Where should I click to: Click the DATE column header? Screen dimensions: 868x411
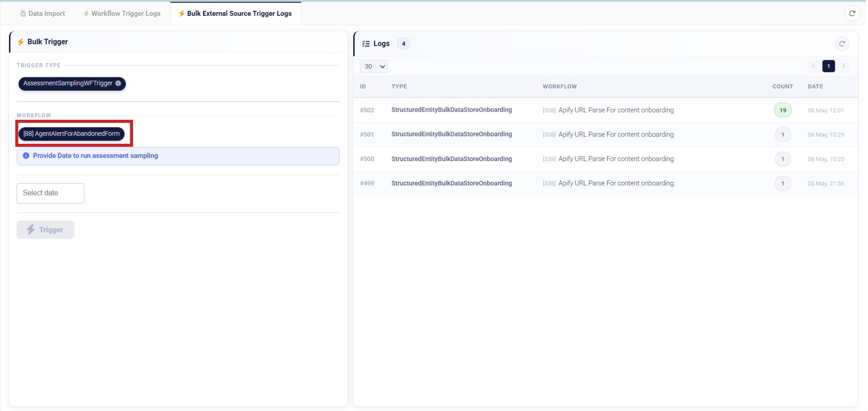tap(815, 86)
